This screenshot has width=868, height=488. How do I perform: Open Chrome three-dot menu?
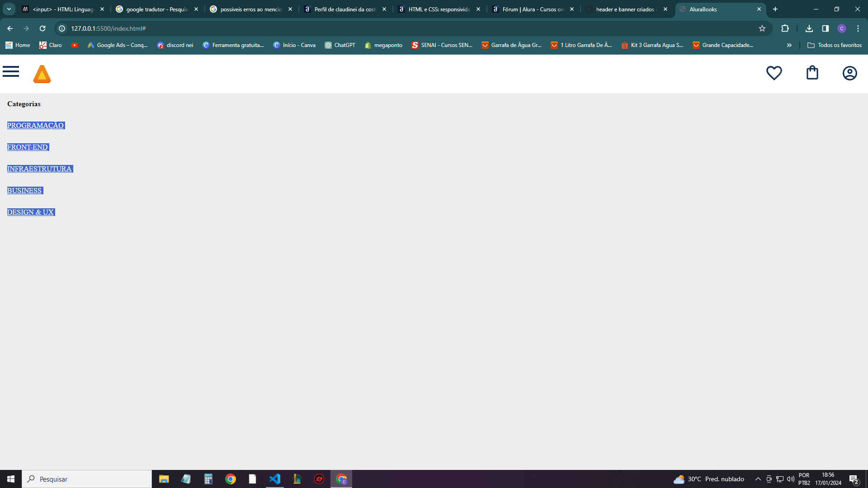coord(858,28)
